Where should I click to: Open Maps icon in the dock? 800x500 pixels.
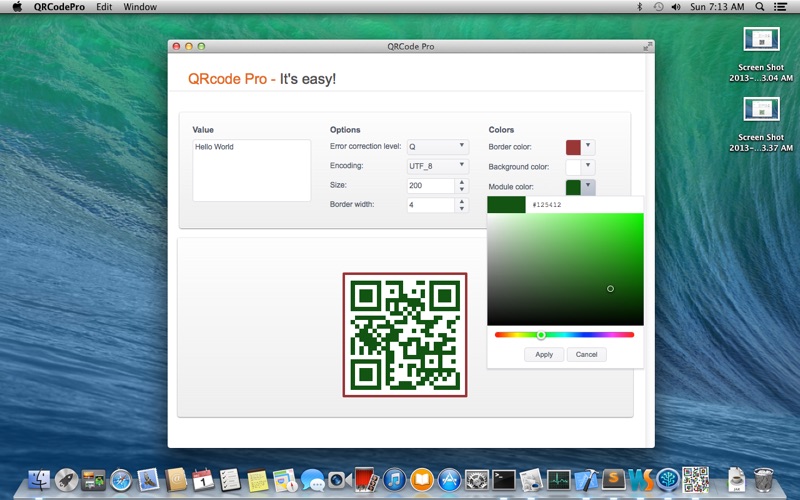point(285,480)
